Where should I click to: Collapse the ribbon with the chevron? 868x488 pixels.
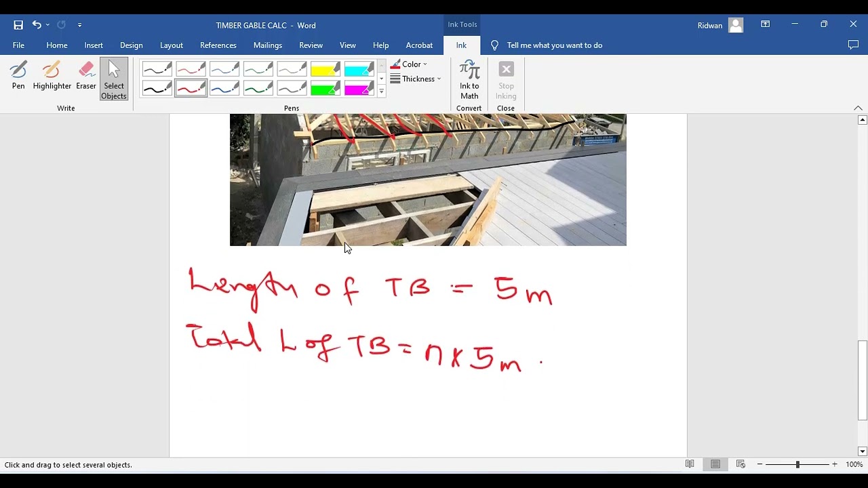[x=858, y=108]
